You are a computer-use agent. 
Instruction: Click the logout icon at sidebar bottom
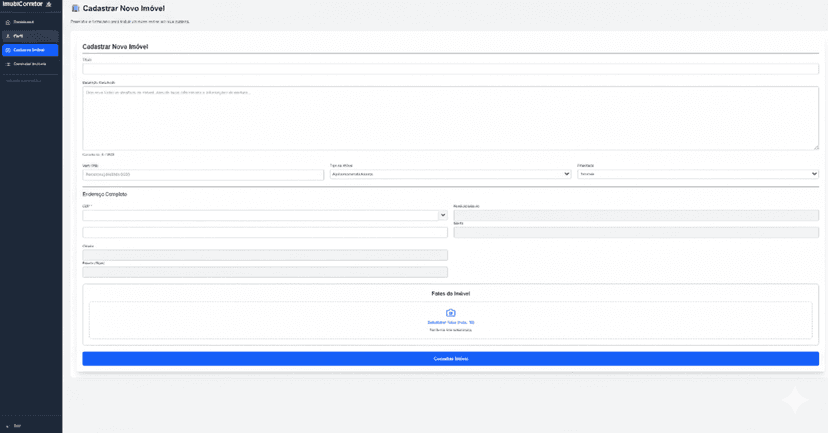pos(8,426)
